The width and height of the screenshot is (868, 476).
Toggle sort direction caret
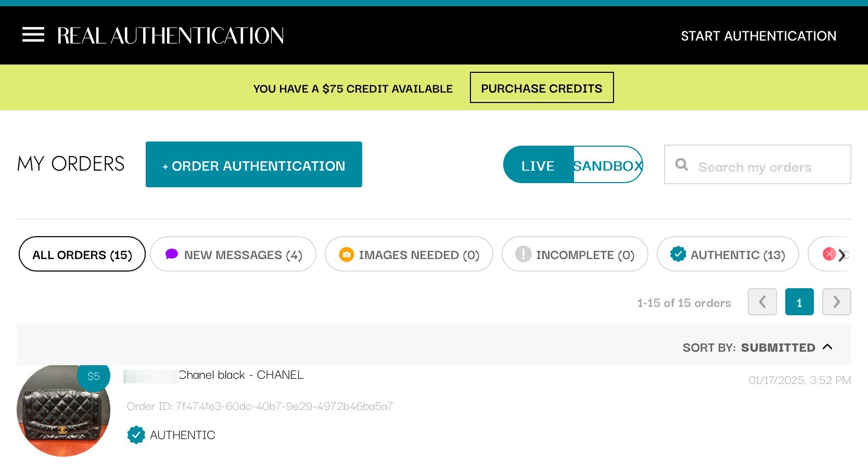point(828,346)
